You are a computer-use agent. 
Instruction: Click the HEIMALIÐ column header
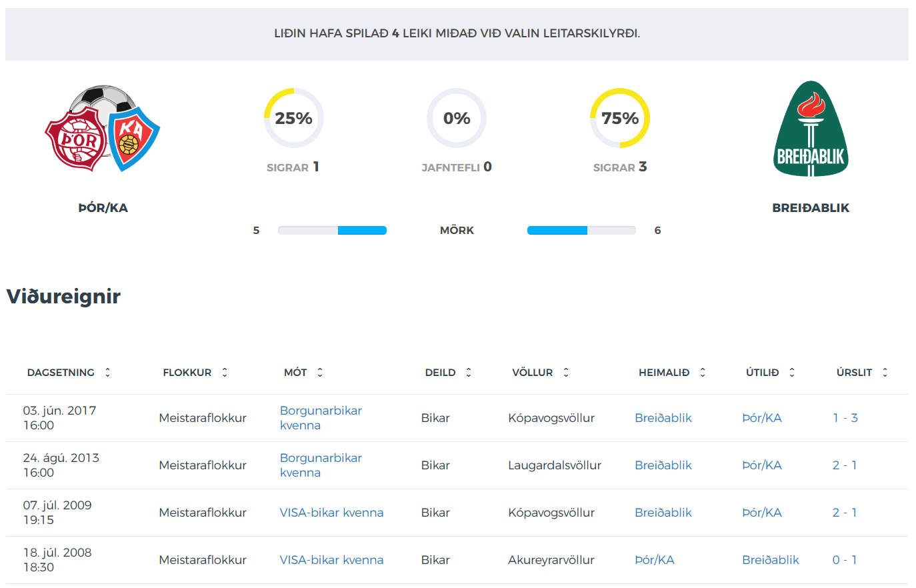coord(664,373)
